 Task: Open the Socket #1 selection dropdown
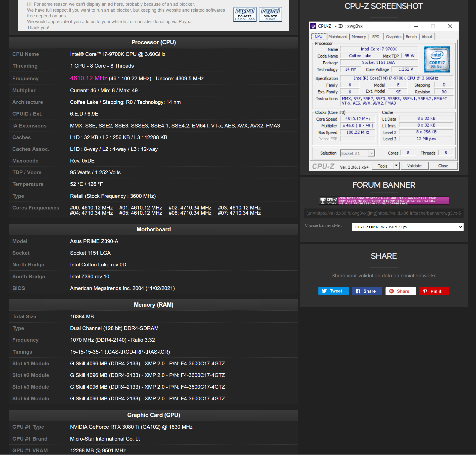[357, 153]
